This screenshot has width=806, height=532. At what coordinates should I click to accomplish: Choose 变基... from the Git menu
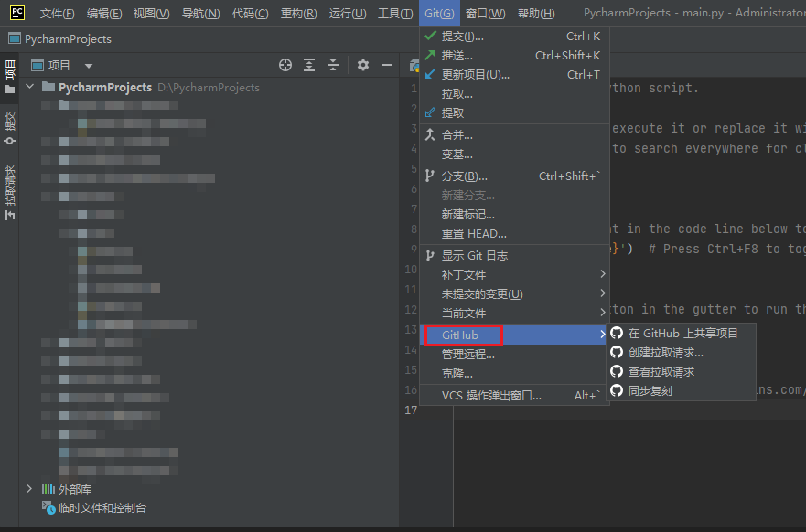coord(514,154)
